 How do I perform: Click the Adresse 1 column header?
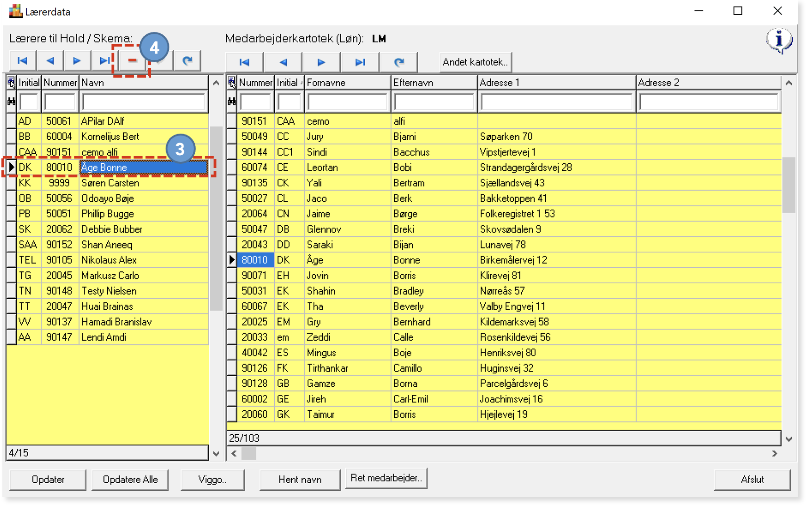(x=557, y=83)
